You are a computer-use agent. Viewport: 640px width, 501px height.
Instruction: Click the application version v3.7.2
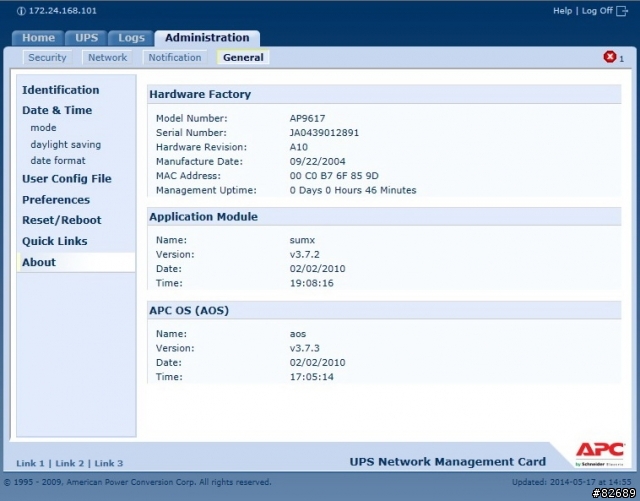(x=304, y=254)
